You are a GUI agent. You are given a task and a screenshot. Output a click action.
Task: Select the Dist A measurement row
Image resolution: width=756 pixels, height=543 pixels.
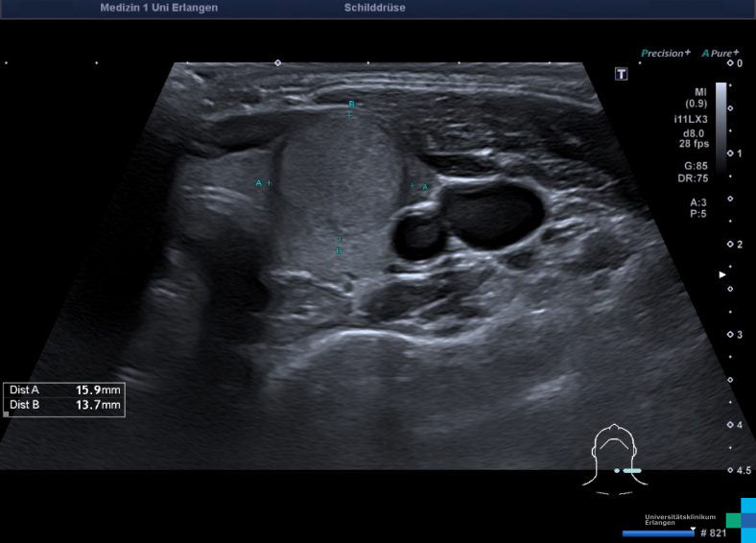[64, 390]
